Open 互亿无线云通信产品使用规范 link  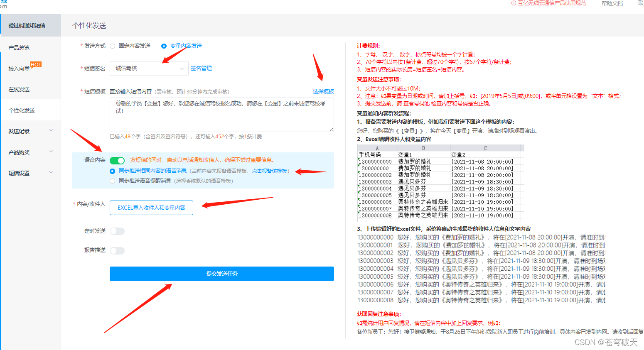pos(548,3)
